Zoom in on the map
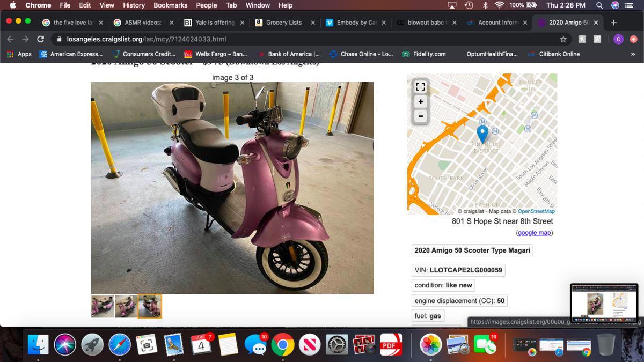This screenshot has height=362, width=644. point(421,101)
